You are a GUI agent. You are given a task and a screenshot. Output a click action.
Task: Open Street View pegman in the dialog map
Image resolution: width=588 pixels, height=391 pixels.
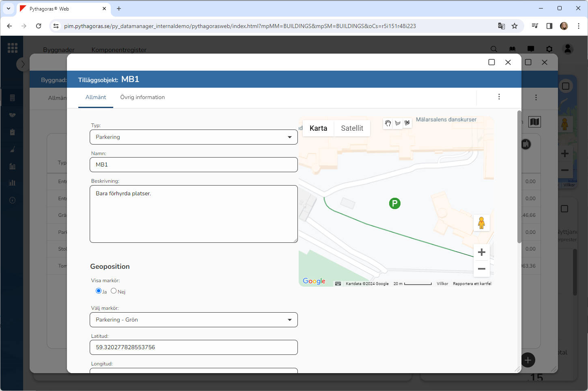click(x=481, y=223)
